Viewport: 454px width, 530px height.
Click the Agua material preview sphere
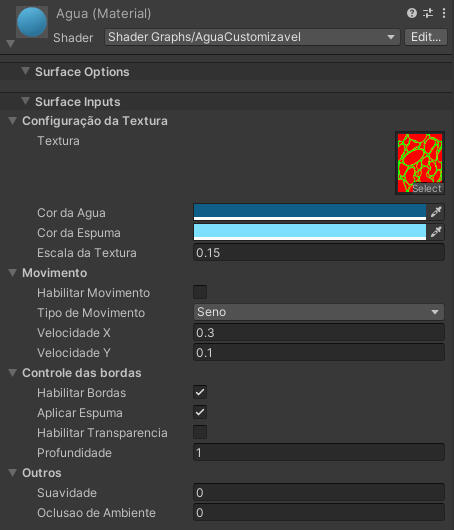coord(32,22)
